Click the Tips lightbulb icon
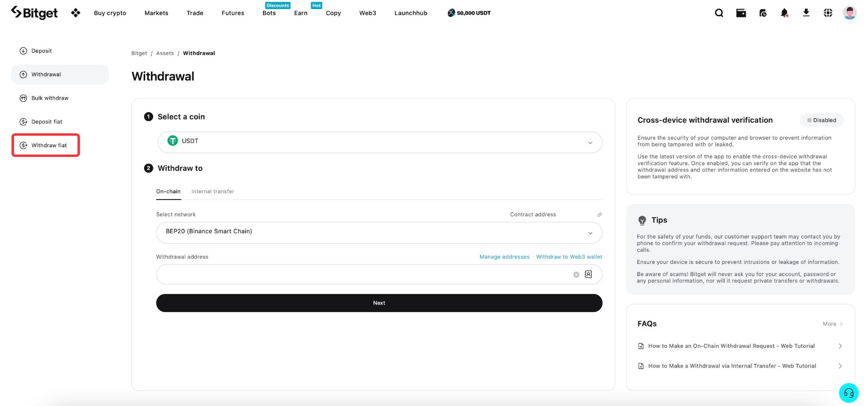This screenshot has height=406, width=868. pos(642,220)
